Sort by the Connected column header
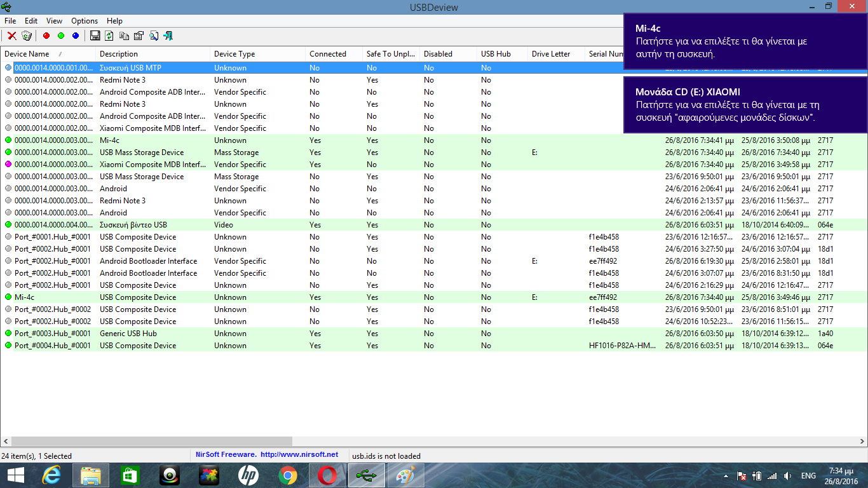The image size is (868, 488). (x=327, y=54)
